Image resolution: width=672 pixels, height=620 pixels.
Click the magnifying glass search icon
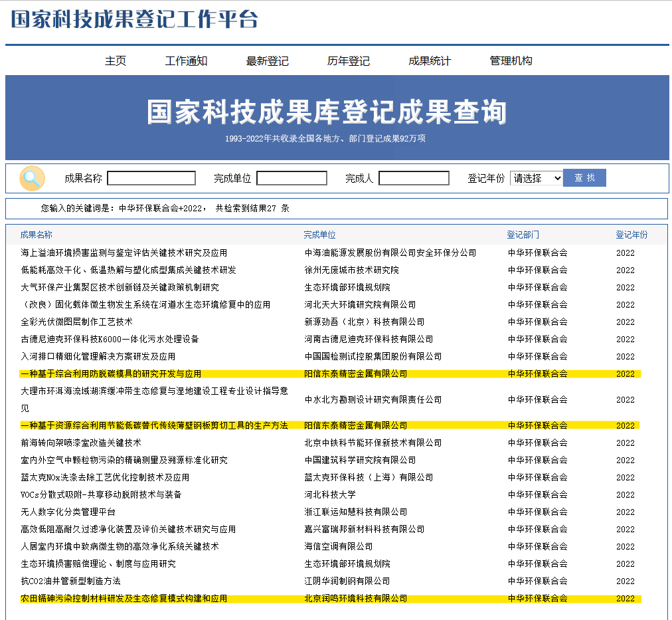32,178
